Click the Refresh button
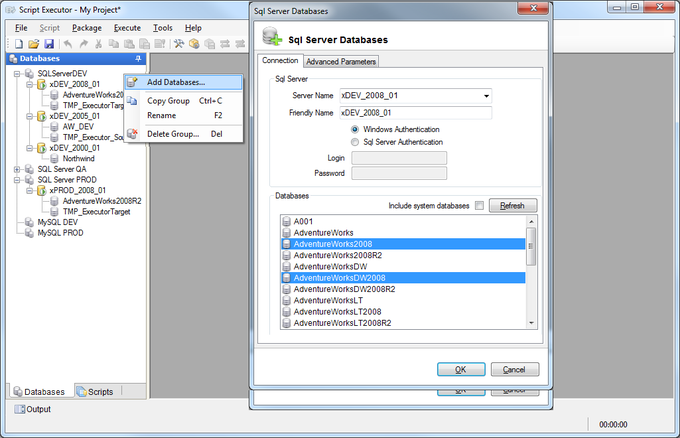 coord(512,205)
